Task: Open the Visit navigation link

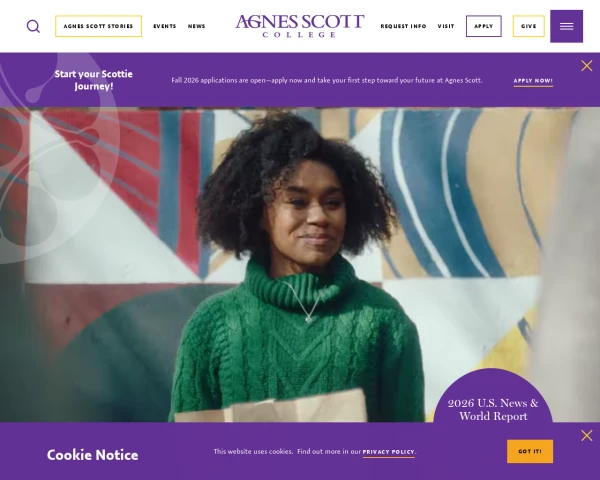Action: point(446,26)
